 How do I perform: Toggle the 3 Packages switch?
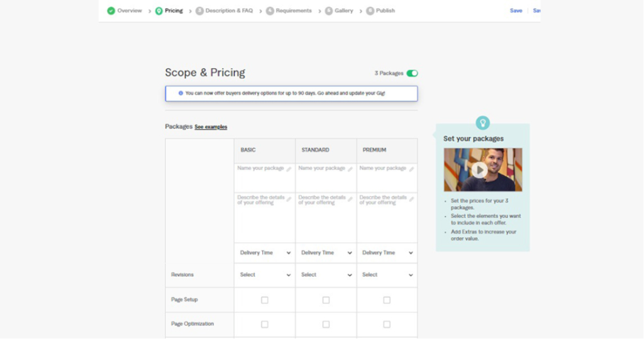pyautogui.click(x=412, y=74)
